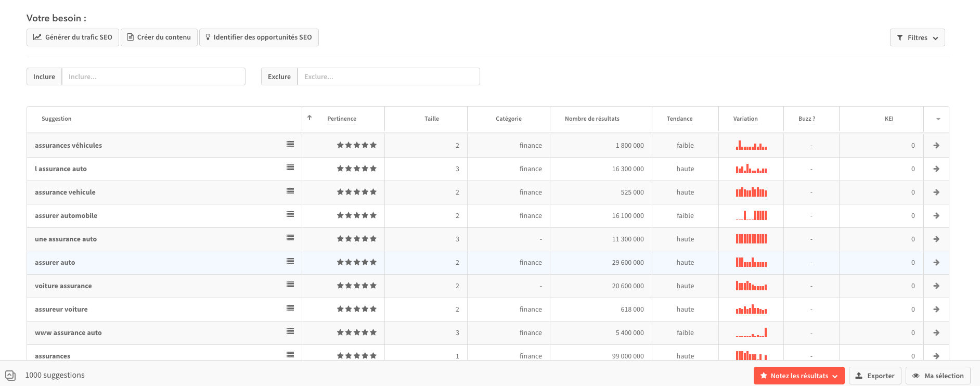Screen dimensions: 980x386
Task: Click the 1000 suggestions counter
Action: click(x=55, y=375)
